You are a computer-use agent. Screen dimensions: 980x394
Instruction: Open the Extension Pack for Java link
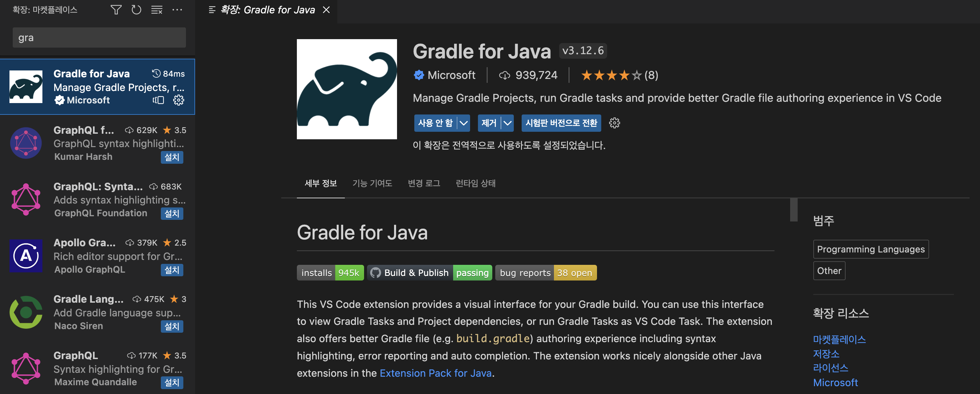(x=436, y=373)
